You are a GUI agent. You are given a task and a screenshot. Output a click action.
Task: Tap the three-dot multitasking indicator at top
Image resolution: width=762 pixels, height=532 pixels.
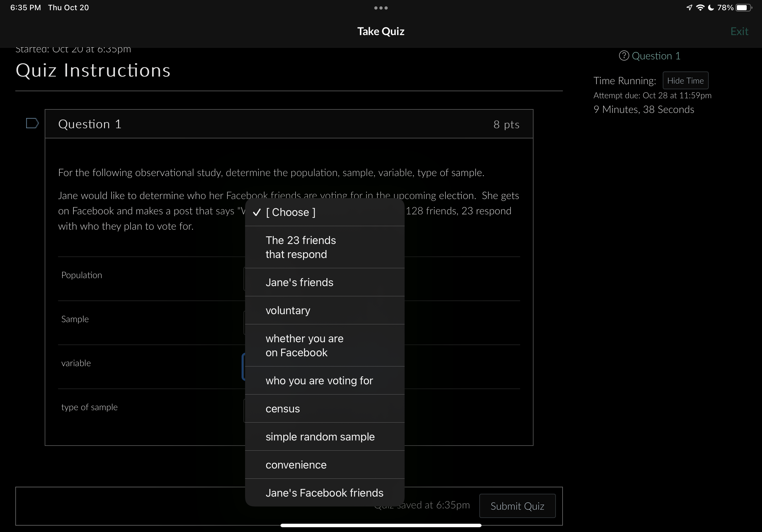(381, 8)
